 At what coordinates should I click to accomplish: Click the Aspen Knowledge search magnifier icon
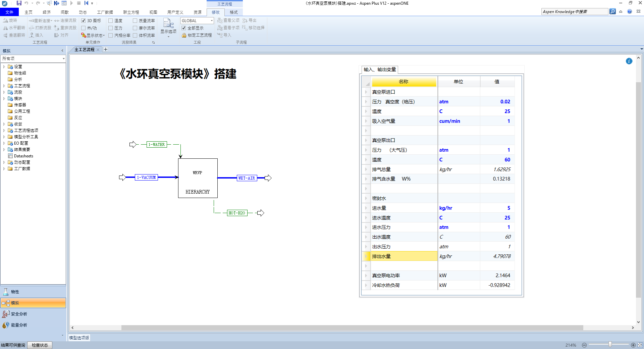(612, 11)
